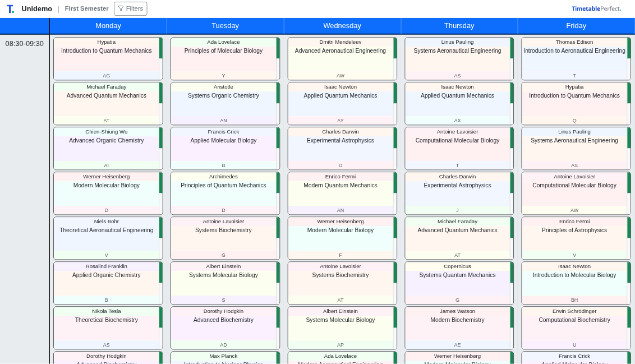The width and height of the screenshot is (635, 364).
Task: Open Thursday Isaac Newton Applied Quantum Mechanics card
Action: click(x=459, y=104)
